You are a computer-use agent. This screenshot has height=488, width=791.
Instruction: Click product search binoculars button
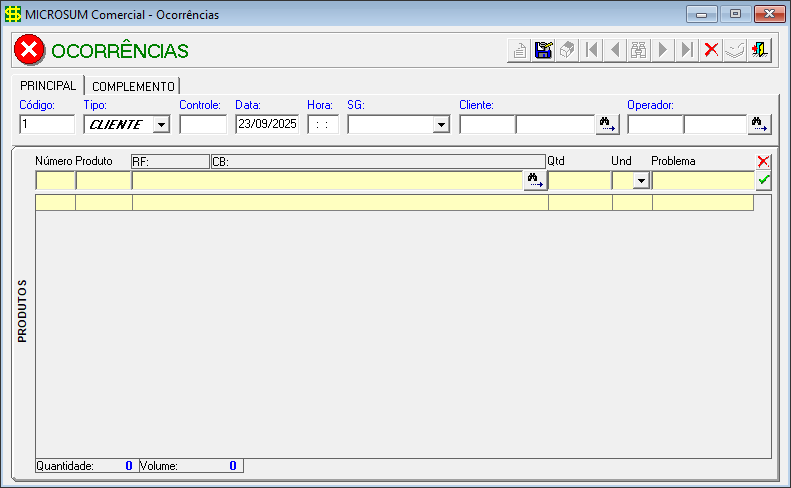tap(535, 180)
